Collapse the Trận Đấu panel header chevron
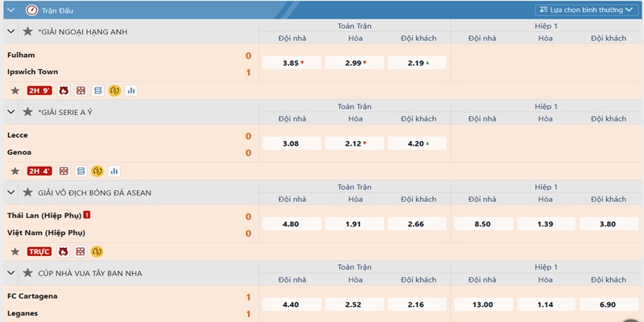Viewport: 644px width, 322px height. click(11, 10)
